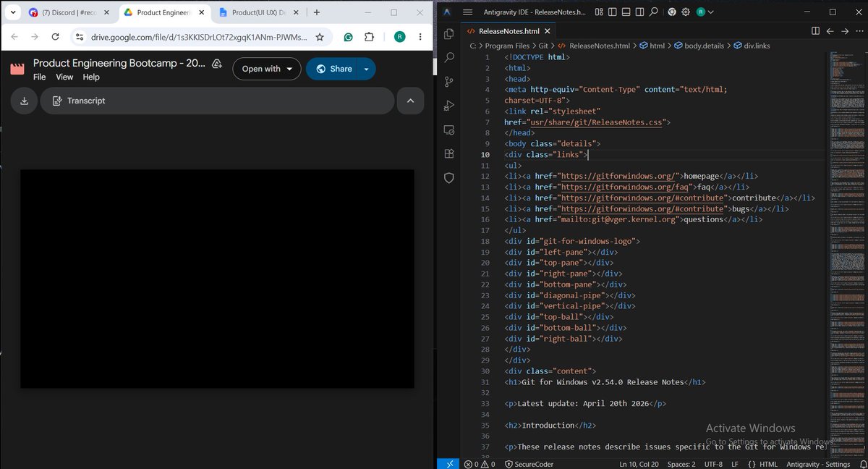Reload the page in Chrome
868x469 pixels.
point(56,37)
